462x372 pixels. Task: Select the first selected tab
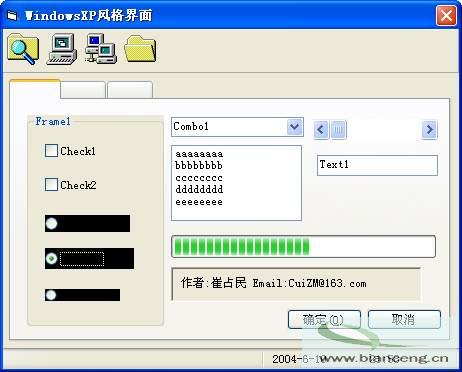(35, 89)
